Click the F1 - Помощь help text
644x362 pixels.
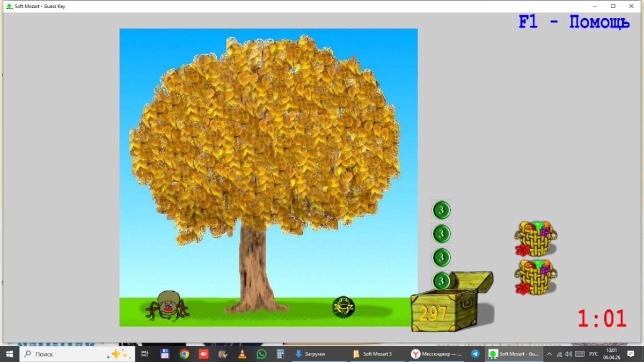click(573, 23)
